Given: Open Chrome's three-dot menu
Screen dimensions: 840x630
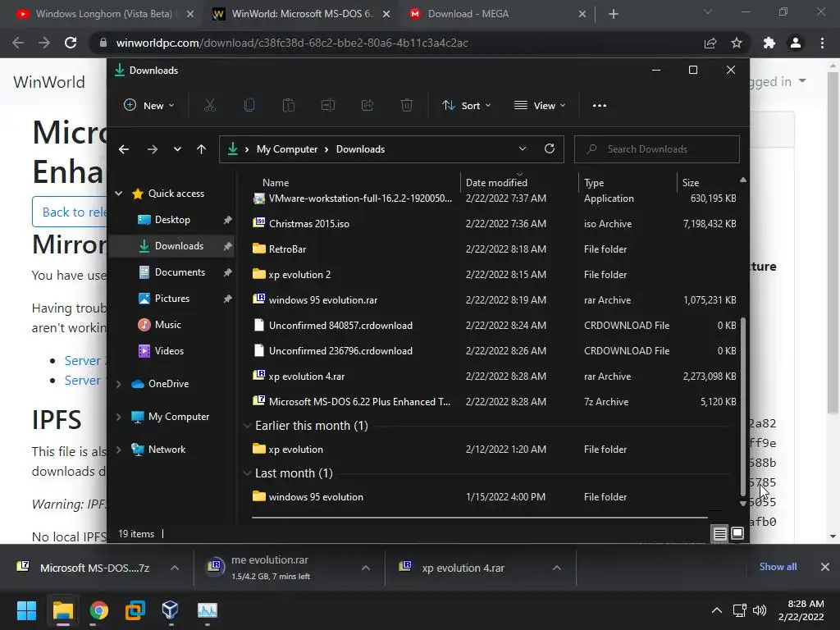Looking at the screenshot, I should [822, 43].
